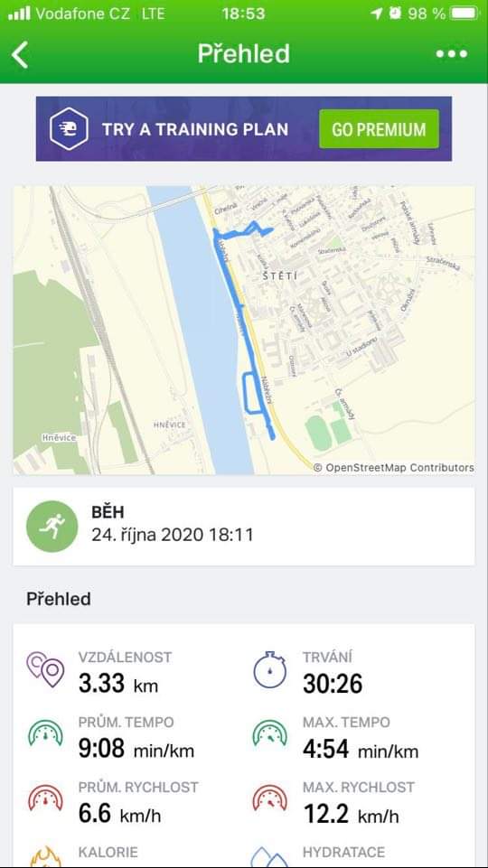Tap the back arrow in header

20,54
